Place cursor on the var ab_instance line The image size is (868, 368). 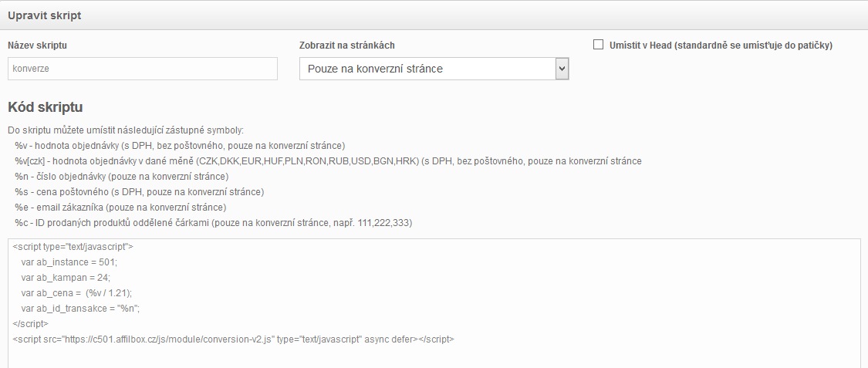coord(69,262)
